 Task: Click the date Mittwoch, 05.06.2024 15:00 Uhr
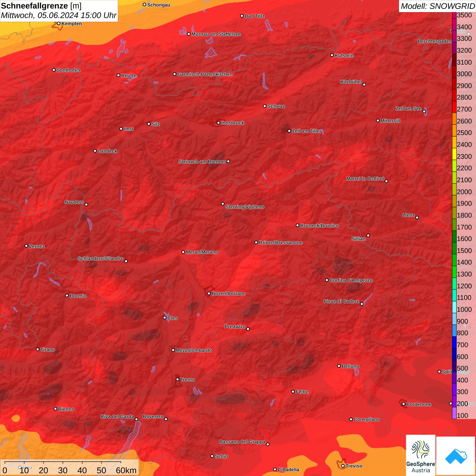click(x=58, y=15)
